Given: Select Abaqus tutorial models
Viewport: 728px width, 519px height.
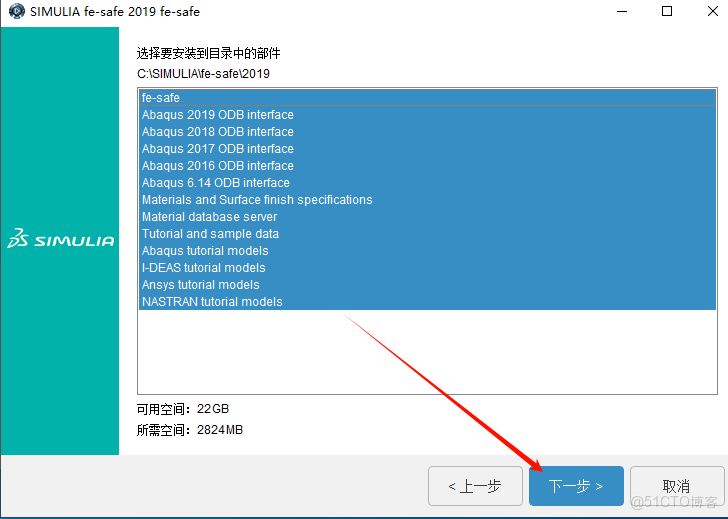Looking at the screenshot, I should point(427,251).
